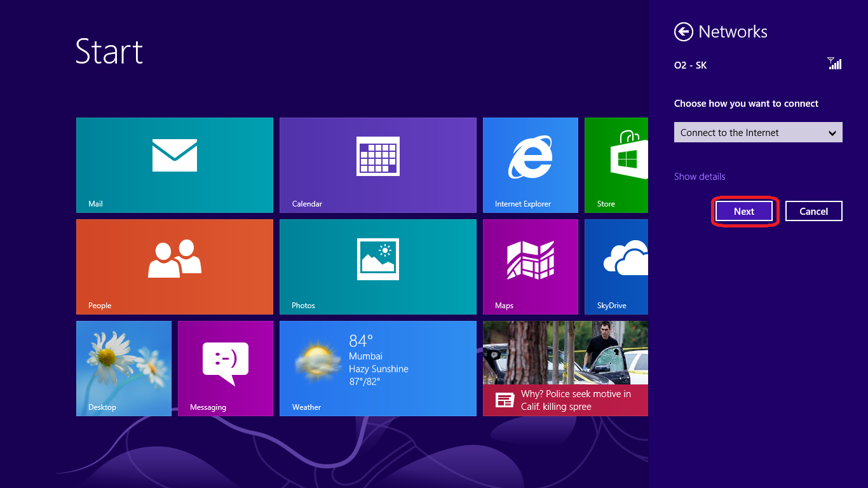Click the dropdown chevron arrow
This screenshot has width=868, height=488.
click(x=832, y=133)
